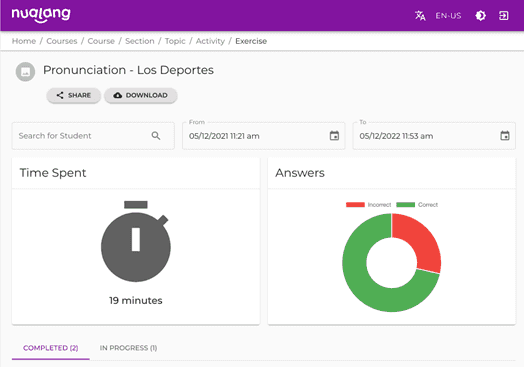
Task: Click the Answers card heading
Action: [300, 173]
